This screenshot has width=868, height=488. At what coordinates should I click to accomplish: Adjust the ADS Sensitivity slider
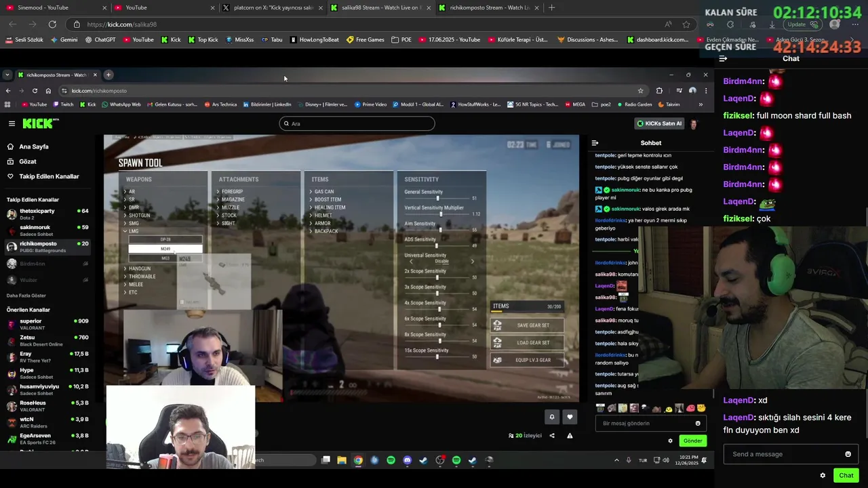click(x=438, y=246)
